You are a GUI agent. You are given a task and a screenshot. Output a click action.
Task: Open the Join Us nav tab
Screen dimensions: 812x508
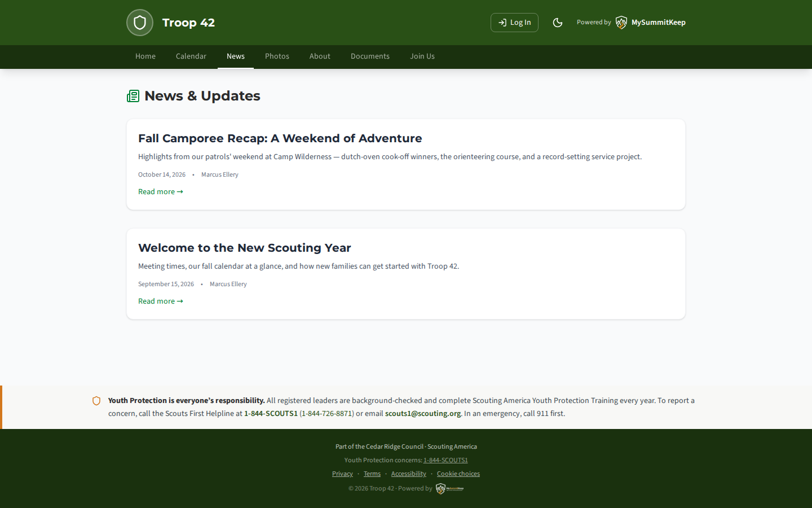pyautogui.click(x=422, y=56)
